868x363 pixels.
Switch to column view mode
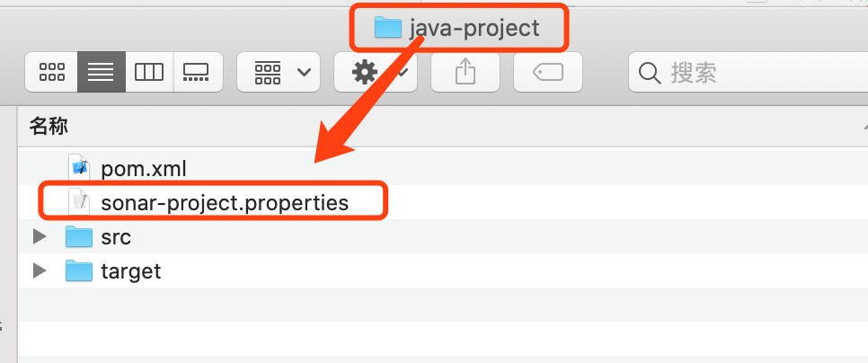(x=148, y=72)
